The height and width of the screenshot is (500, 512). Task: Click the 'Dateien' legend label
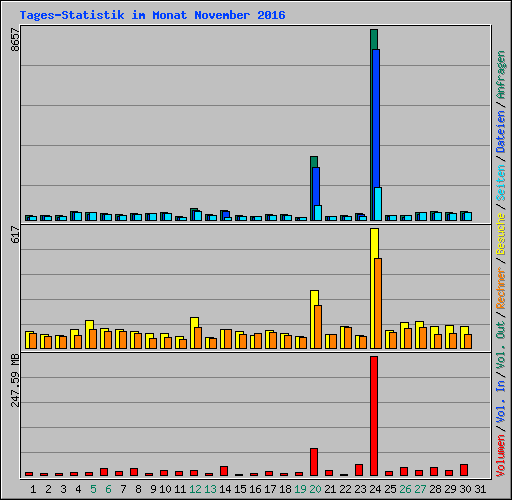501,131
